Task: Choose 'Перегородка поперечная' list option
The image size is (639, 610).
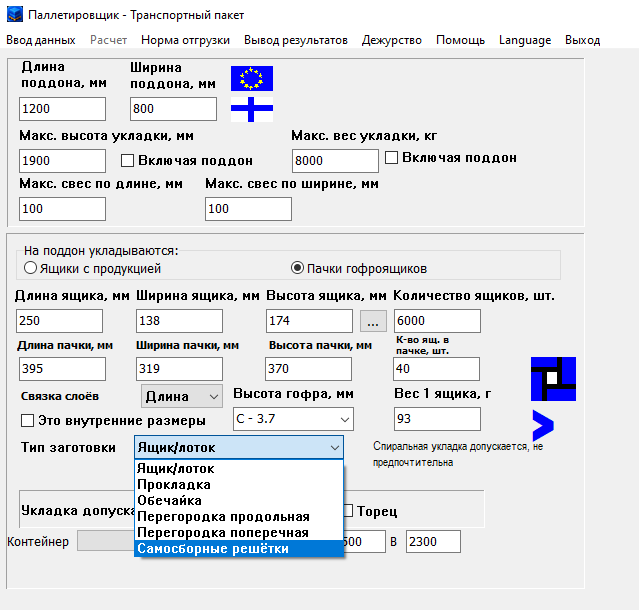Action: [x=239, y=533]
